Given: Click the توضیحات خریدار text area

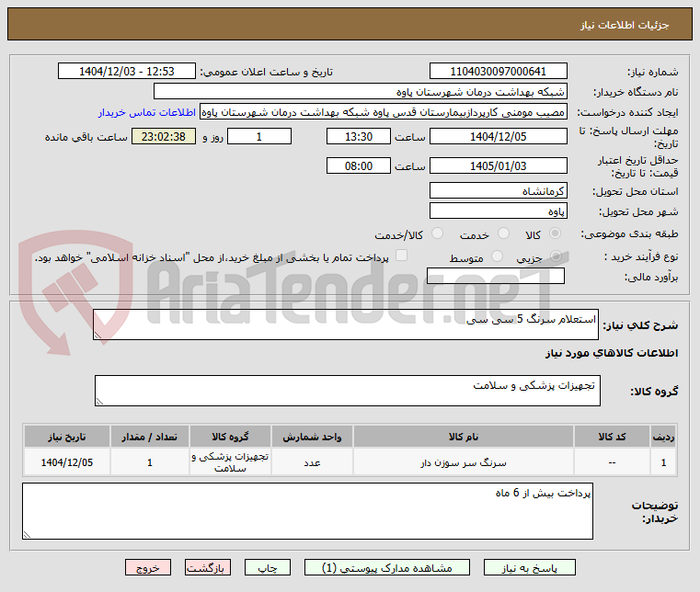Looking at the screenshot, I should [x=307, y=511].
